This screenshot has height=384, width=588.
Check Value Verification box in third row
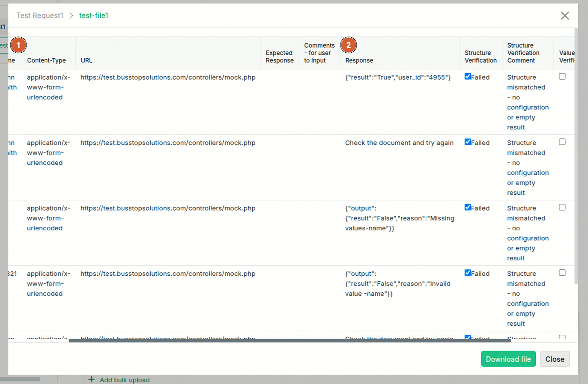(562, 208)
